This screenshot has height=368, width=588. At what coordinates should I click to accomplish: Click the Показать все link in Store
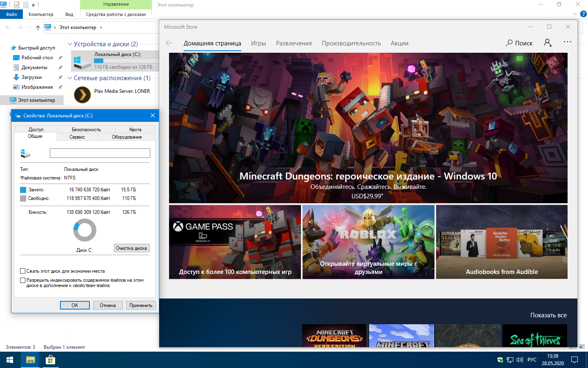pos(548,315)
